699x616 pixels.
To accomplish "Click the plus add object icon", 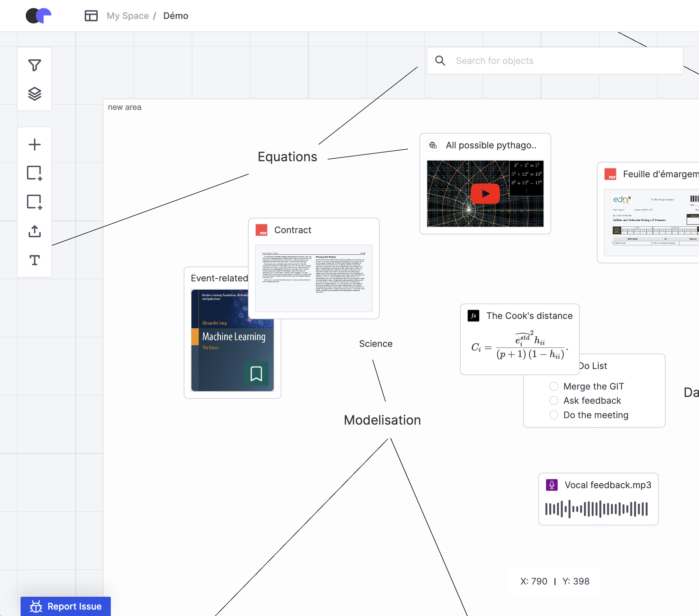I will point(35,145).
